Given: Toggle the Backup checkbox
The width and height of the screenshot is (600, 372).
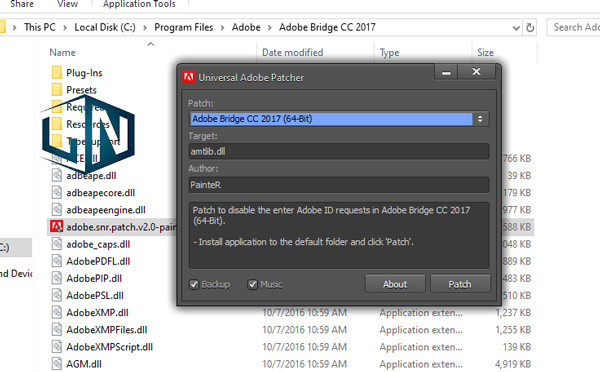Looking at the screenshot, I should 194,284.
